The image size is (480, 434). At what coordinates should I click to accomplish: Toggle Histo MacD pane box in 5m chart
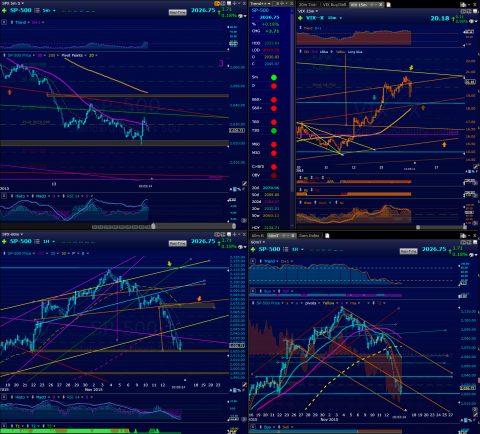(x=4, y=196)
